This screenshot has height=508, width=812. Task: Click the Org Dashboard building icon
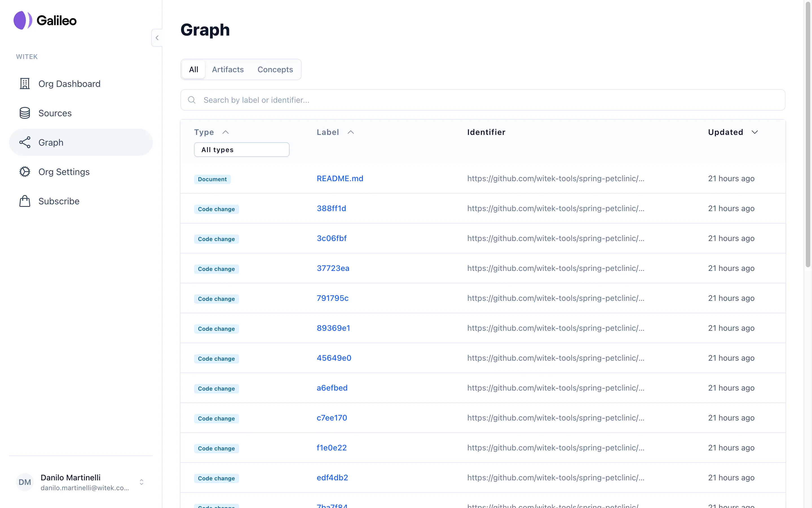(25, 84)
